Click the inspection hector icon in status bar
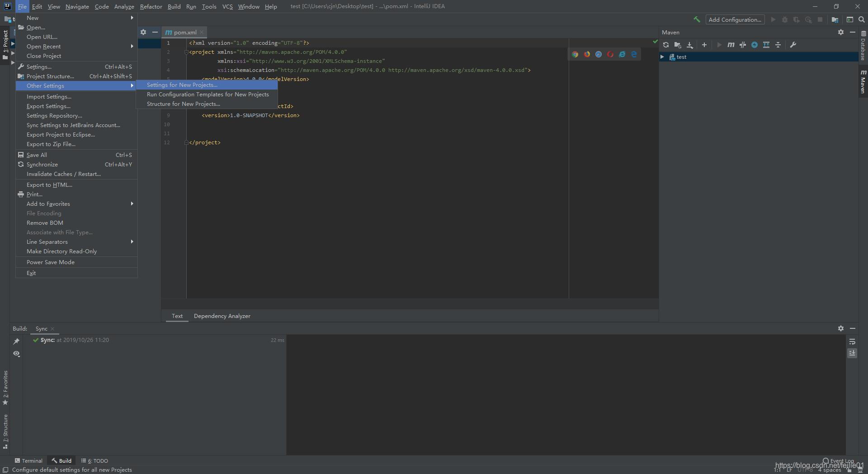Viewport: 868px width, 474px height. (x=860, y=470)
